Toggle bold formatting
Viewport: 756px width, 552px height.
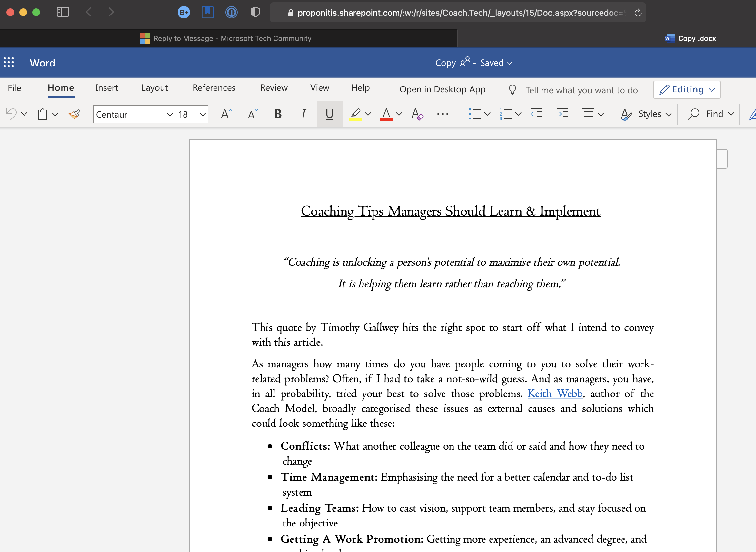coord(278,114)
